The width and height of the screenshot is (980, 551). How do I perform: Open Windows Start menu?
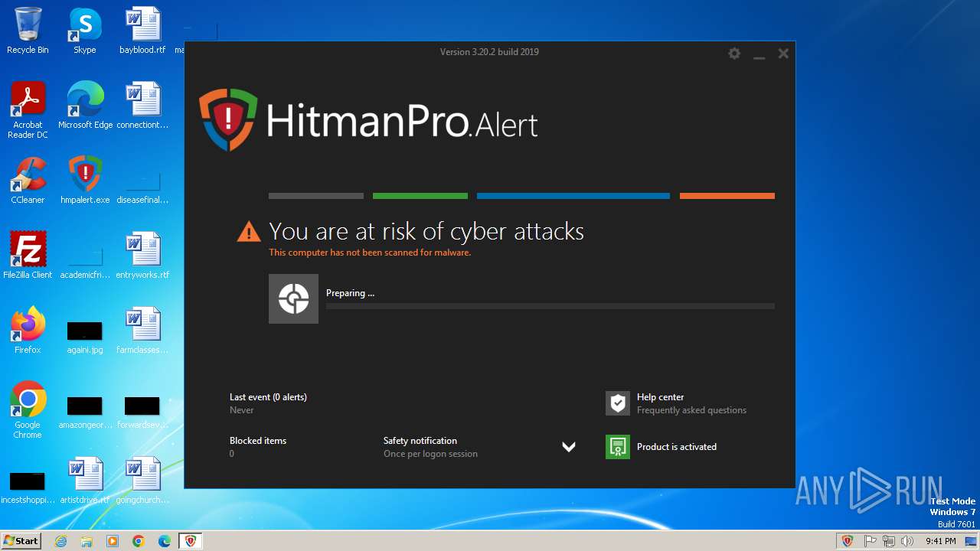[21, 540]
